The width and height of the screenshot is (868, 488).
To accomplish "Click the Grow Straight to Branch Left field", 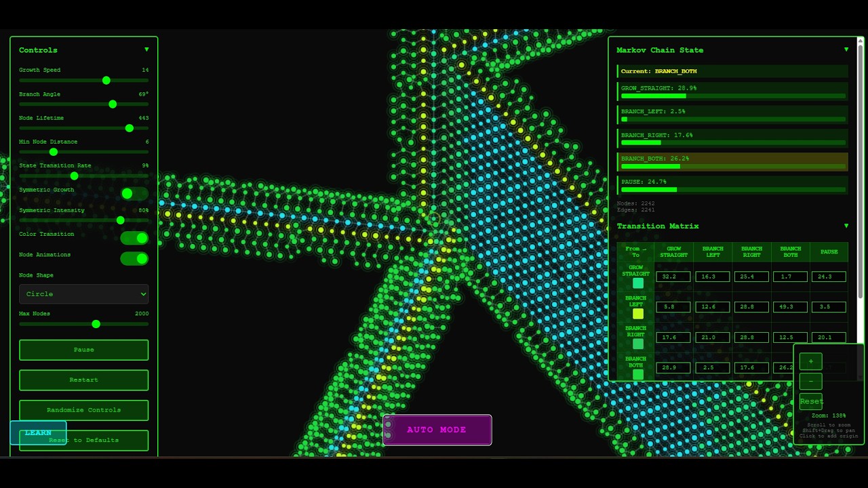I will 713,277.
